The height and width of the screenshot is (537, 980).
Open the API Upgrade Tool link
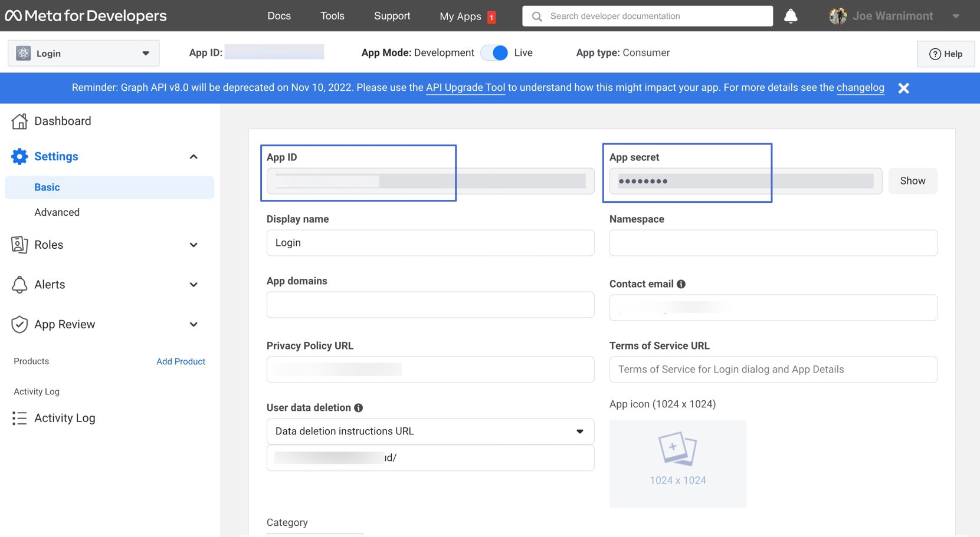465,87
